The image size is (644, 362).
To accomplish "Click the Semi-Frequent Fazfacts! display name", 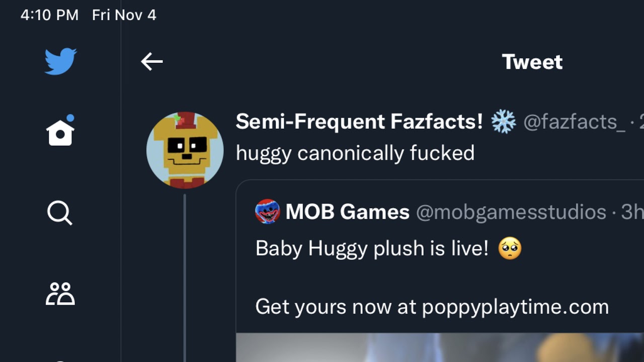I will pos(359,122).
